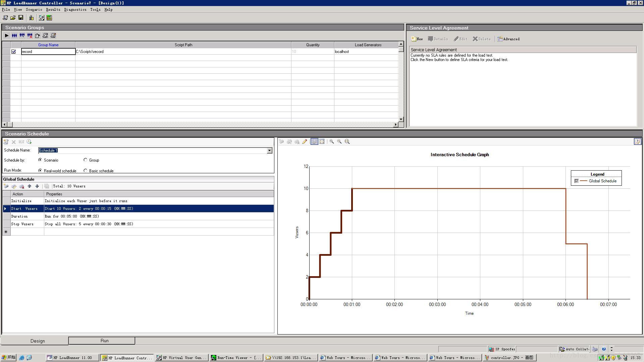Click the Scenario Groups scroll down arrow
Screen dimensions: 644x362
pyautogui.click(x=401, y=119)
